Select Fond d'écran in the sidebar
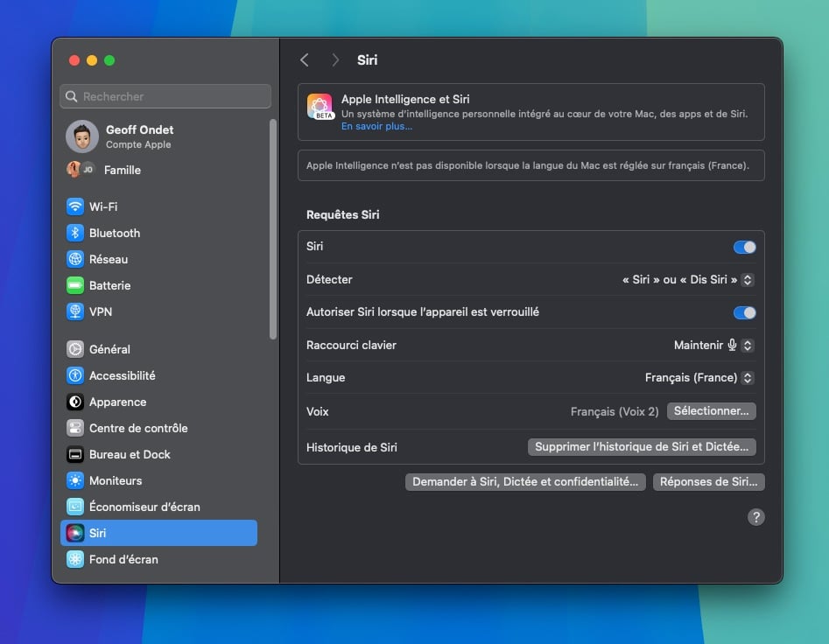The height and width of the screenshot is (644, 829). point(123,560)
